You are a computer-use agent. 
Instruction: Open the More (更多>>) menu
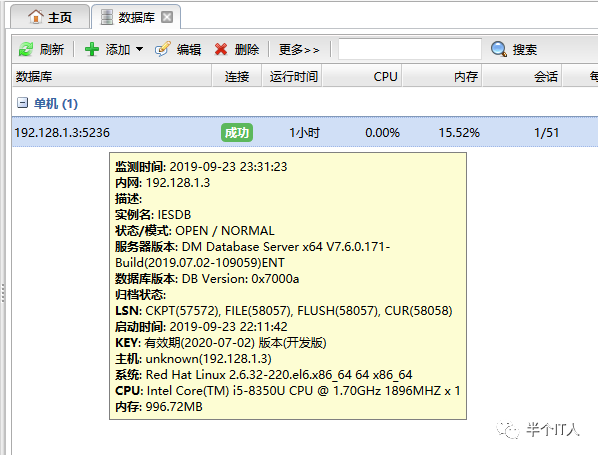pos(299,50)
